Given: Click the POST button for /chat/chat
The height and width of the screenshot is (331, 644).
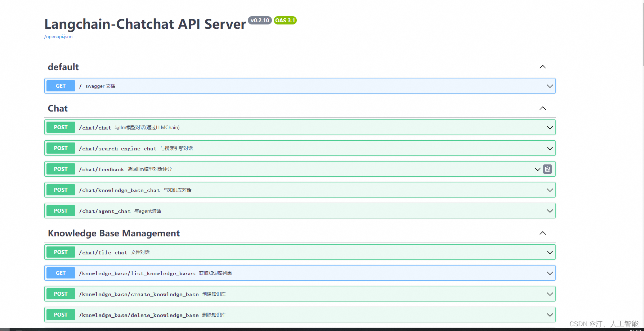Looking at the screenshot, I should (61, 127).
